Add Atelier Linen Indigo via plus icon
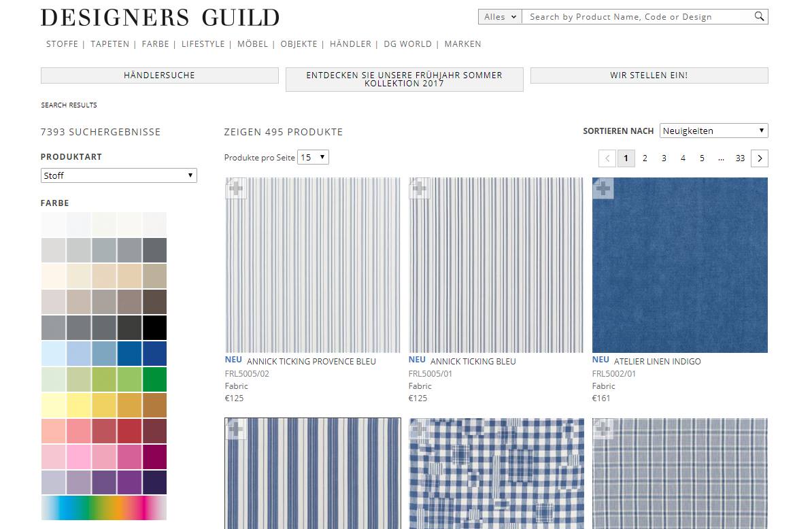This screenshot has height=529, width=812. (x=603, y=188)
